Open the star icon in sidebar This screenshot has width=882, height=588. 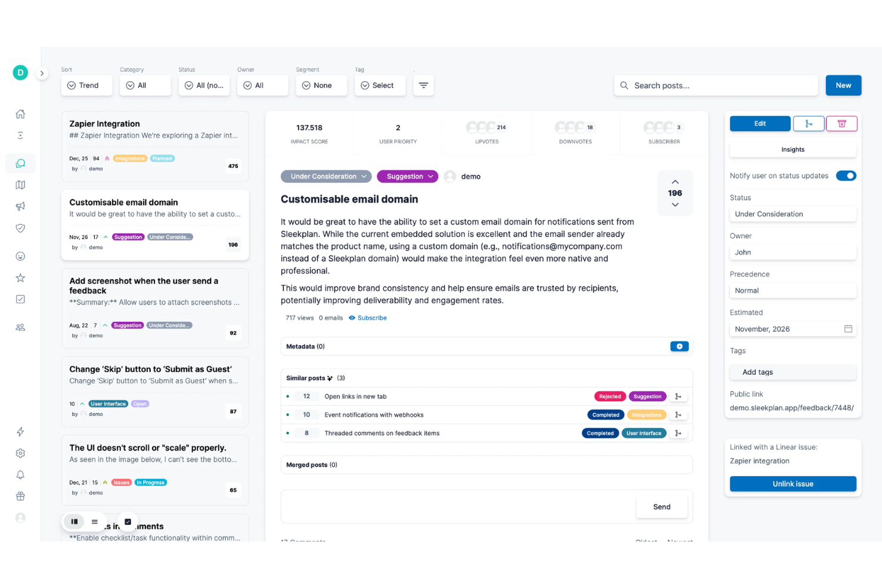tap(20, 278)
